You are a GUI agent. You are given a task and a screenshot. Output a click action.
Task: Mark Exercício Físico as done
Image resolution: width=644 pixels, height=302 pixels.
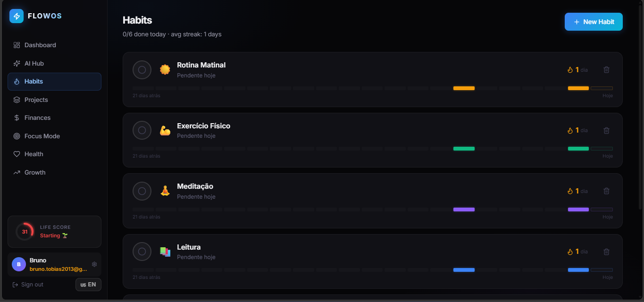tap(142, 130)
